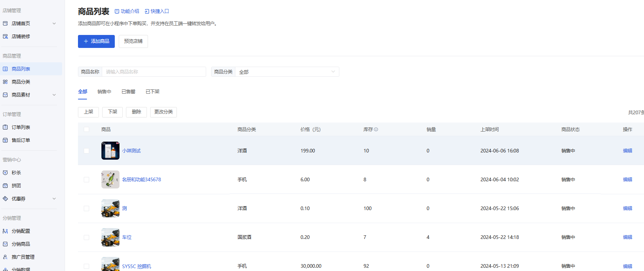
Task: Click the 下架 batch button
Action: 113,112
